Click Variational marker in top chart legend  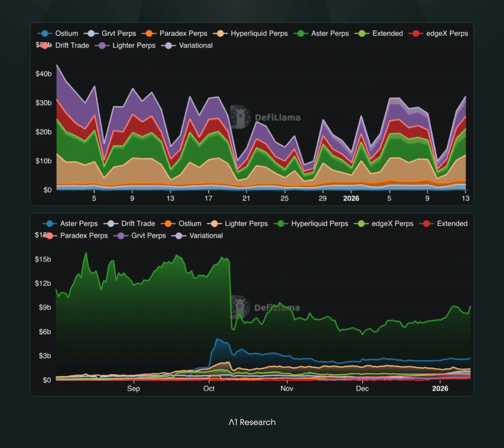(x=168, y=46)
